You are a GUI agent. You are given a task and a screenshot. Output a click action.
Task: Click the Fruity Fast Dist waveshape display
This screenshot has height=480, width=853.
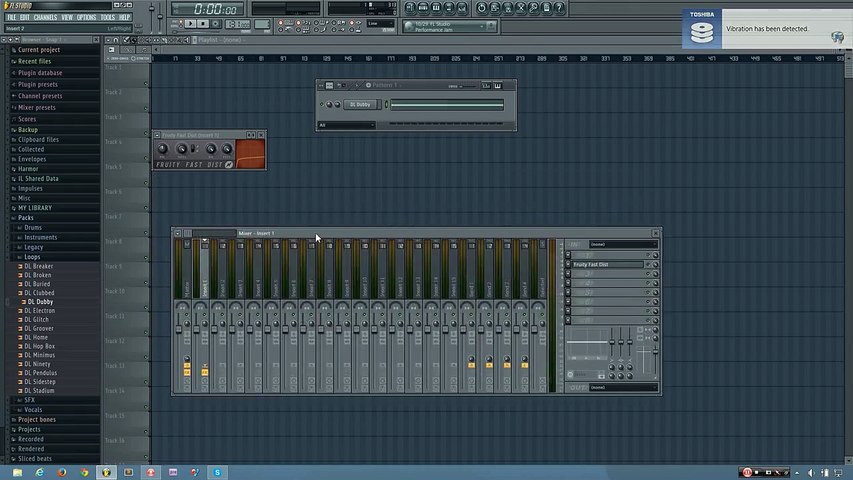tap(250, 151)
